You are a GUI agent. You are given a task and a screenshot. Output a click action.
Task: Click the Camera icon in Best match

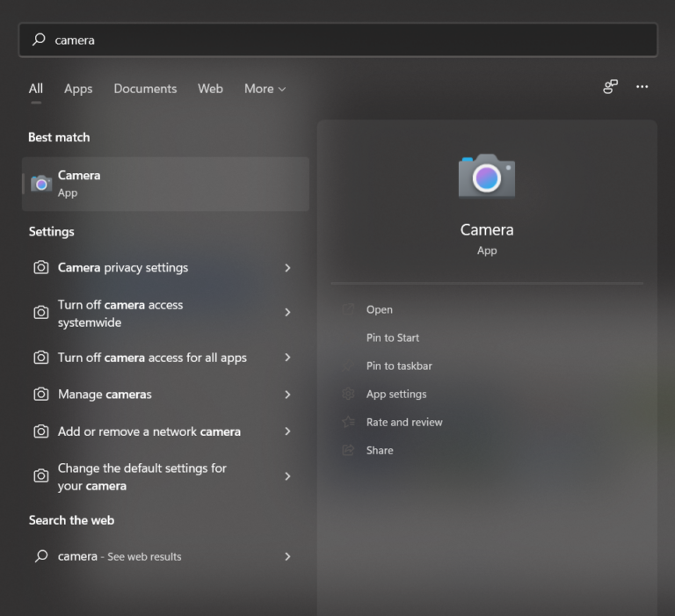point(41,184)
